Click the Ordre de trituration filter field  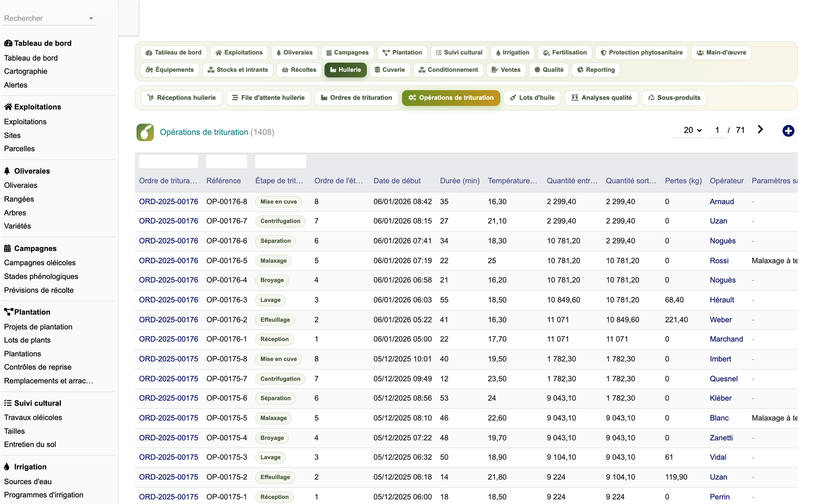click(x=169, y=161)
